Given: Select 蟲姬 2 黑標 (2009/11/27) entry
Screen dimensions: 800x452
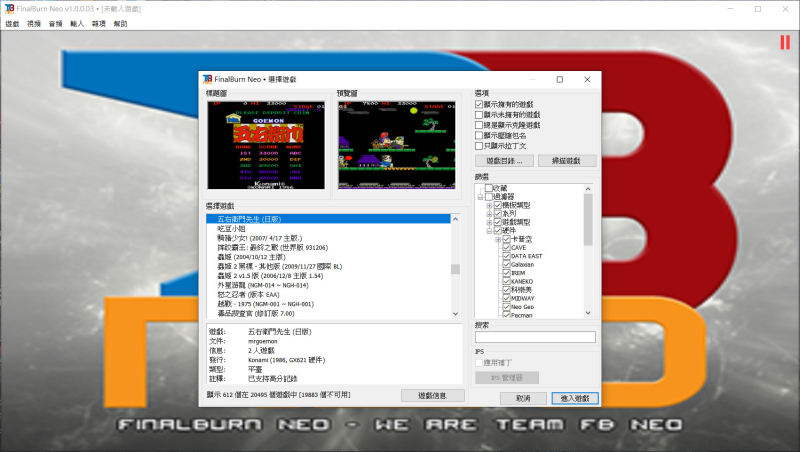Looking at the screenshot, I should tap(329, 266).
